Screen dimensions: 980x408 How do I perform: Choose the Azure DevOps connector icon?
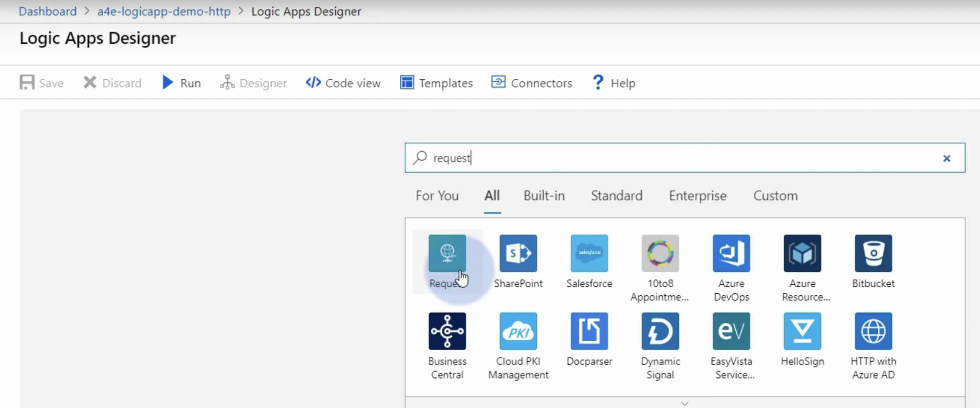731,253
